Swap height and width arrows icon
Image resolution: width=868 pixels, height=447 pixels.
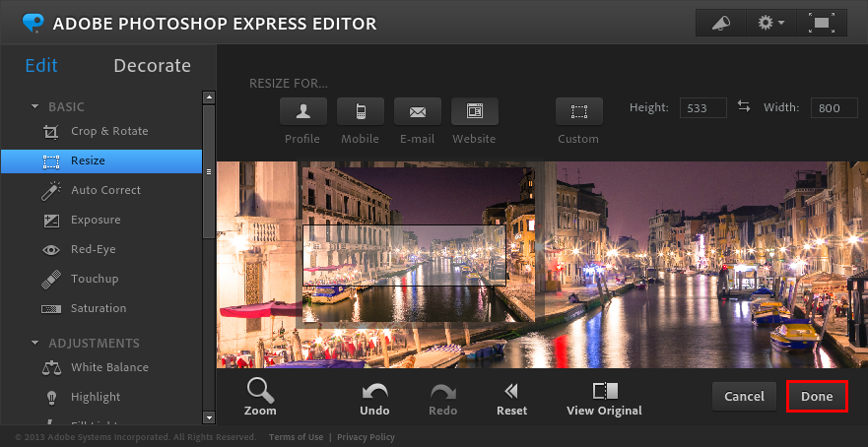click(x=744, y=106)
